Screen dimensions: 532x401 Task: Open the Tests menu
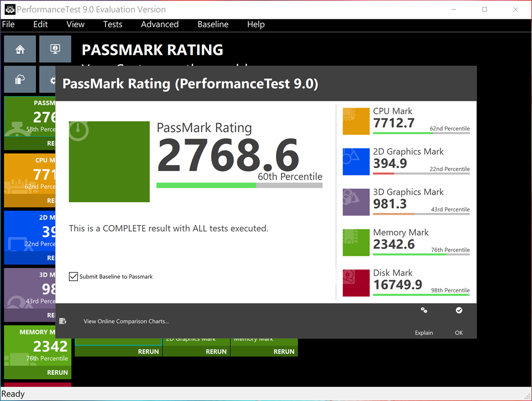pyautogui.click(x=112, y=25)
